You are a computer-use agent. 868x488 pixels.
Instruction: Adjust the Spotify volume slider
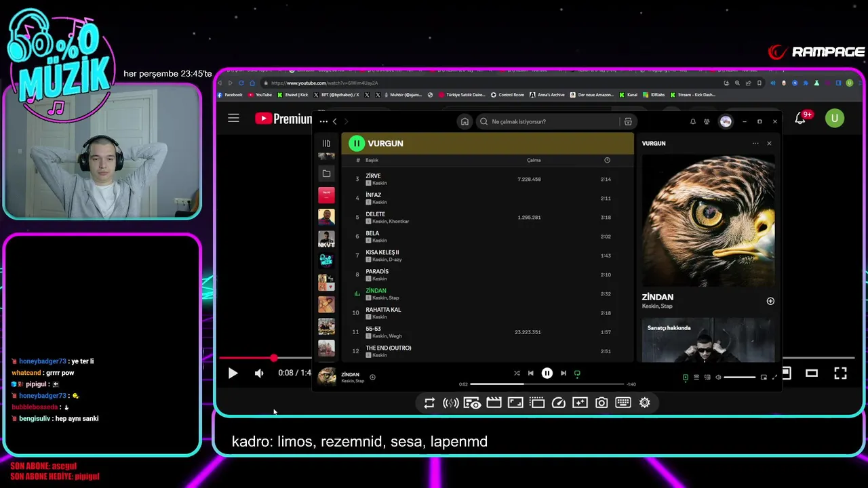[740, 378]
